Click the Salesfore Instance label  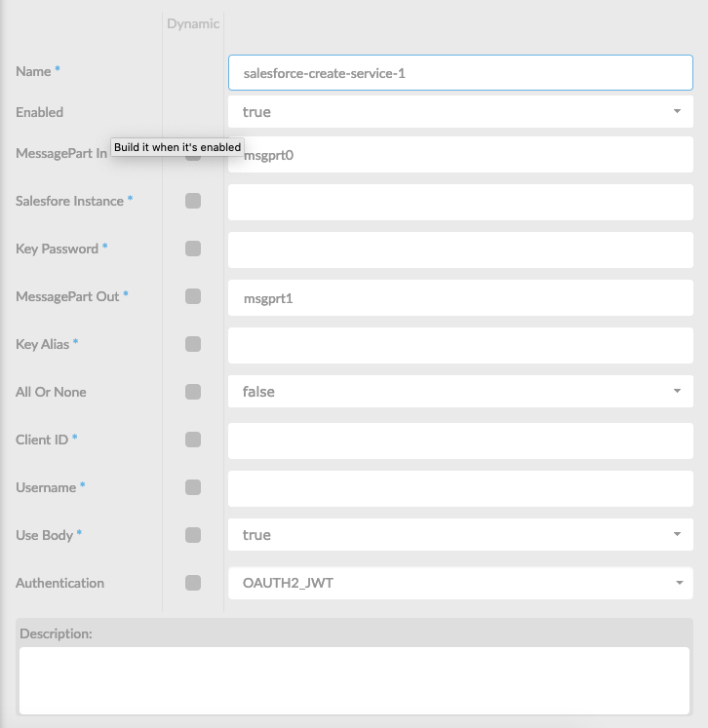tap(69, 201)
